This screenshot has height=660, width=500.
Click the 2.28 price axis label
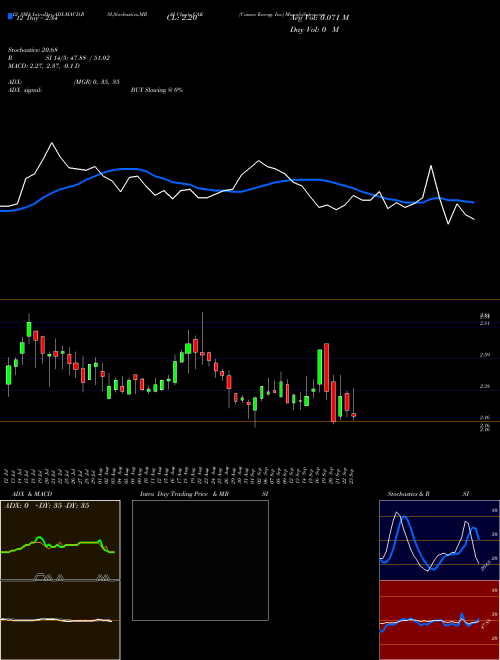pyautogui.click(x=484, y=386)
